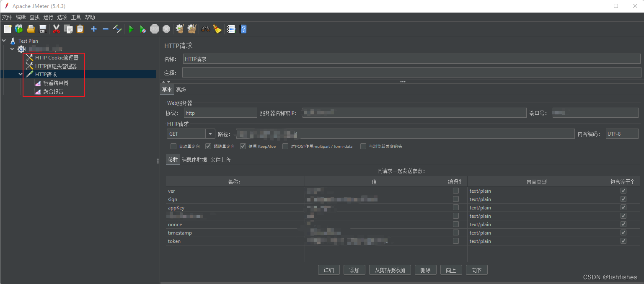Image resolution: width=644 pixels, height=284 pixels.
Task: Open a test plan file via the folder icon
Action: point(31,29)
